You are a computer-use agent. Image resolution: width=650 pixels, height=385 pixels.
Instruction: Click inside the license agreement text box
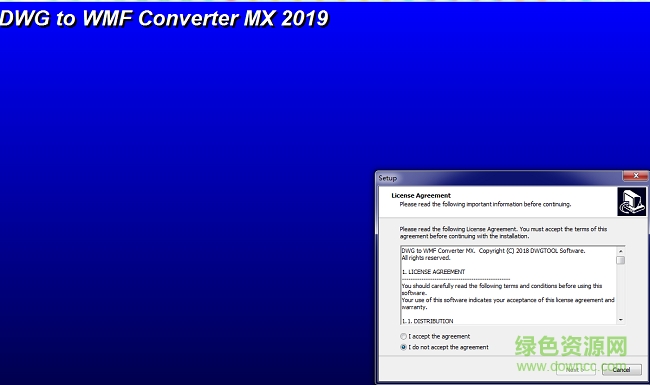pyautogui.click(x=508, y=285)
